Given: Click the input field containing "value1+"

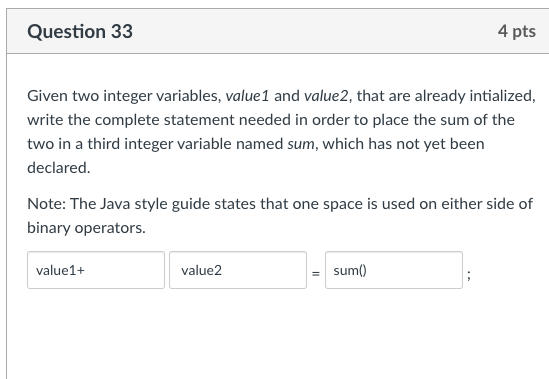Looking at the screenshot, I should point(96,270).
